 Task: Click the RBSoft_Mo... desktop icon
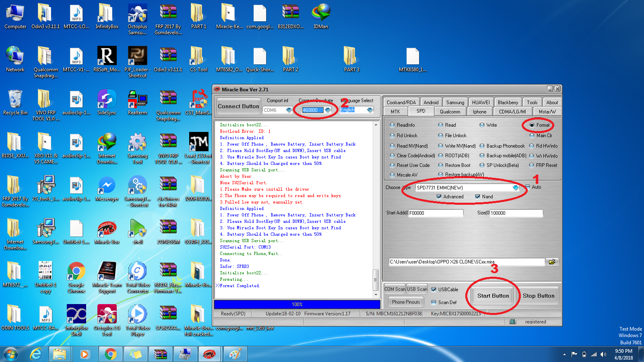tap(107, 60)
